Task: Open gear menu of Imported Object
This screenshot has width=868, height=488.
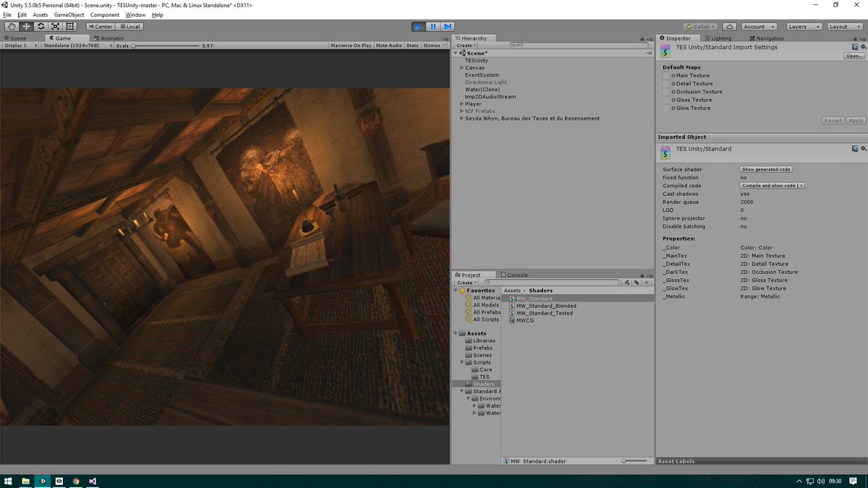Action: pos(863,148)
